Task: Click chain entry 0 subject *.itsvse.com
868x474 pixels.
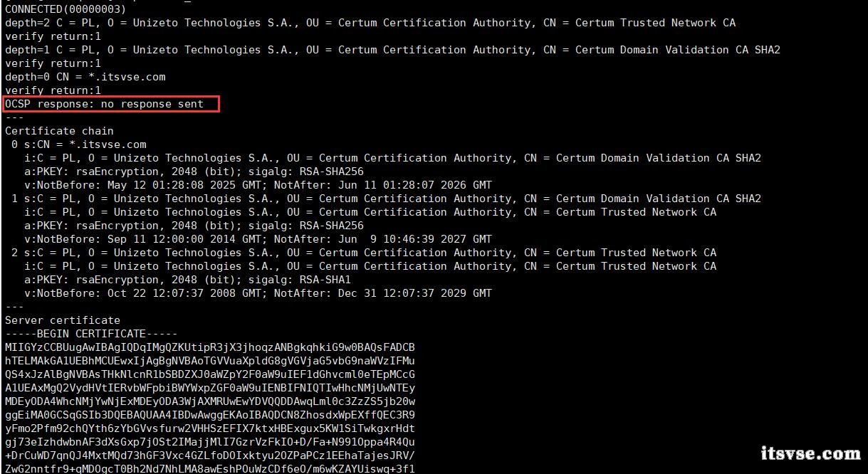Action: click(x=78, y=144)
